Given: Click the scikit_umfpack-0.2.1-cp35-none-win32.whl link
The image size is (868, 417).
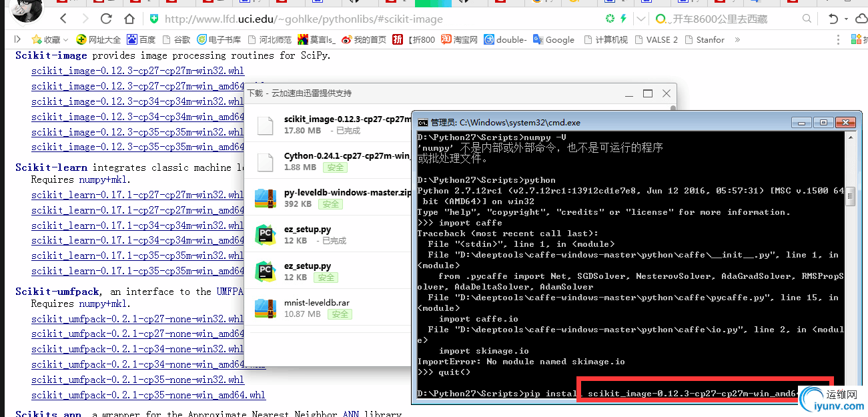Looking at the screenshot, I should pyautogui.click(x=137, y=380).
